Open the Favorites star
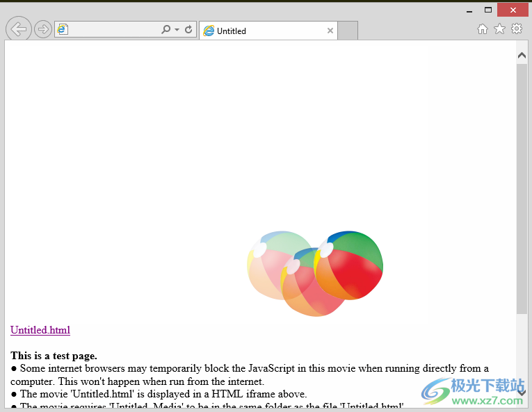This screenshot has width=532, height=412. (x=499, y=29)
